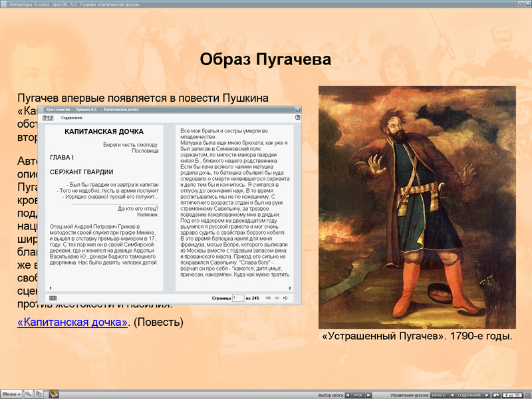532x399 pixels.
Task: Click the left page arrow in the reader footer
Action: tap(277, 298)
